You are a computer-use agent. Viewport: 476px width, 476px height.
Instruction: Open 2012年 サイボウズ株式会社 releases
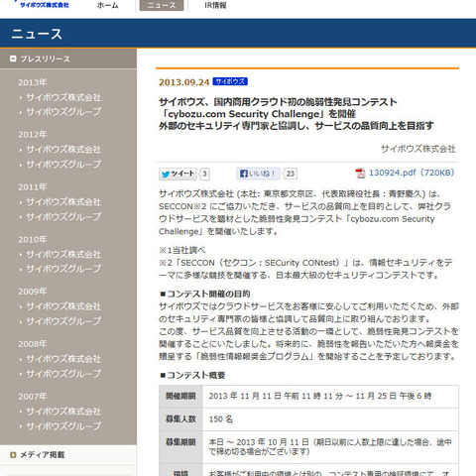tap(63, 150)
